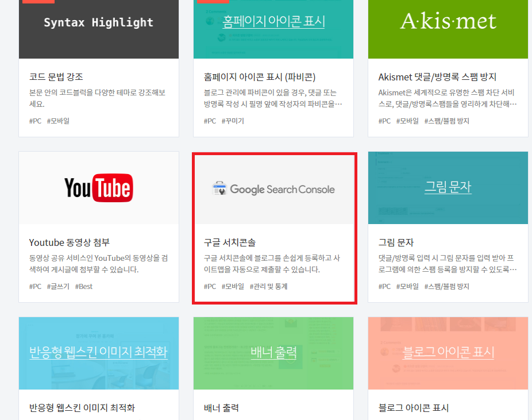532x420 pixels.
Task: Click the Google Search Console icon
Action: click(219, 188)
